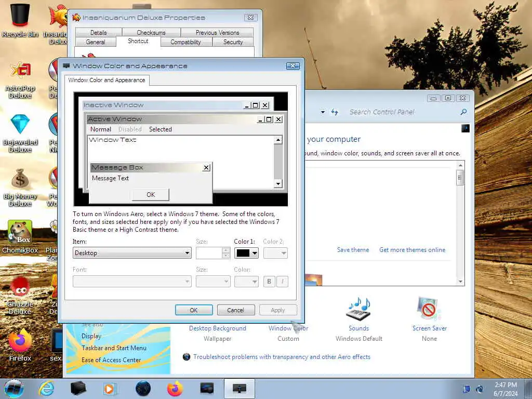Click the Active Window title in preview
Viewport: 532px width, 399px height.
tap(115, 119)
